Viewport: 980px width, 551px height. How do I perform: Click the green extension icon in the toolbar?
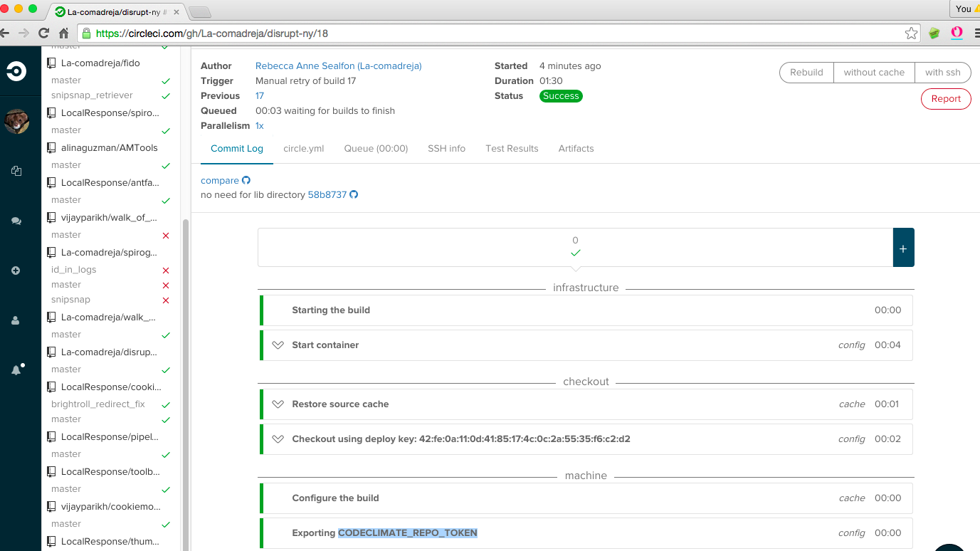tap(934, 33)
